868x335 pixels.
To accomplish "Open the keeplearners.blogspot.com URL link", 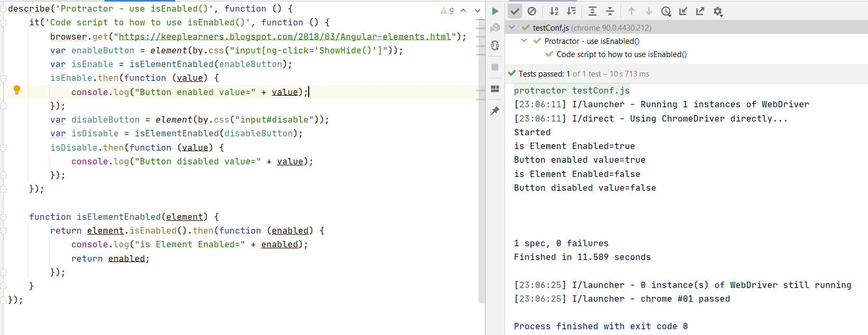I will click(285, 36).
